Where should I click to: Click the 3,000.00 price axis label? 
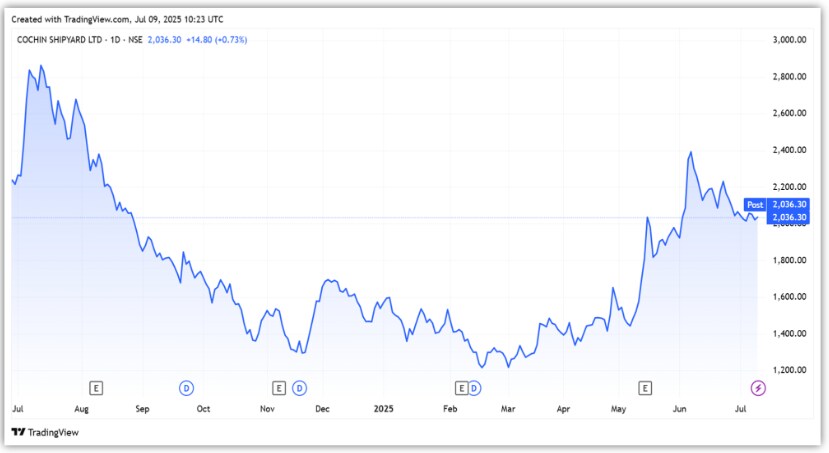[x=789, y=40]
